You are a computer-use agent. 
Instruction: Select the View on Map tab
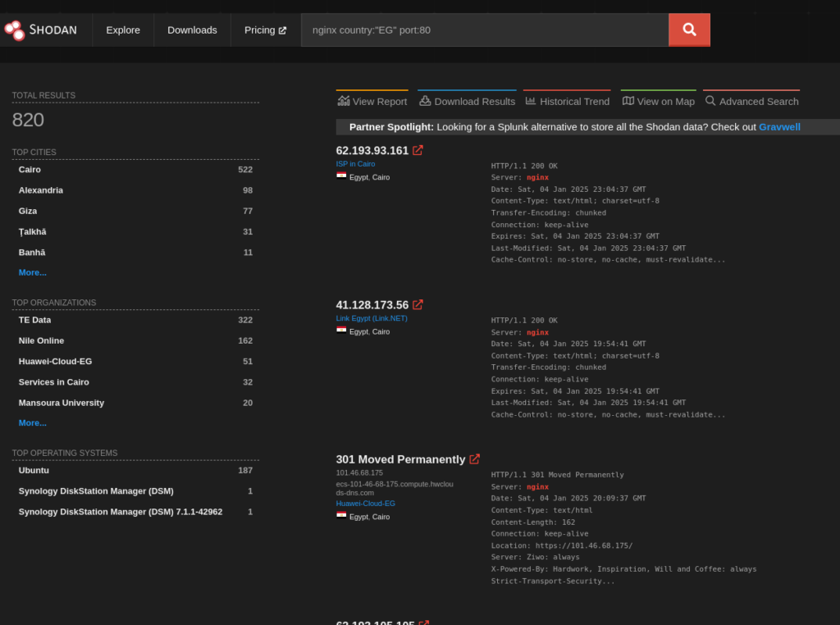659,101
